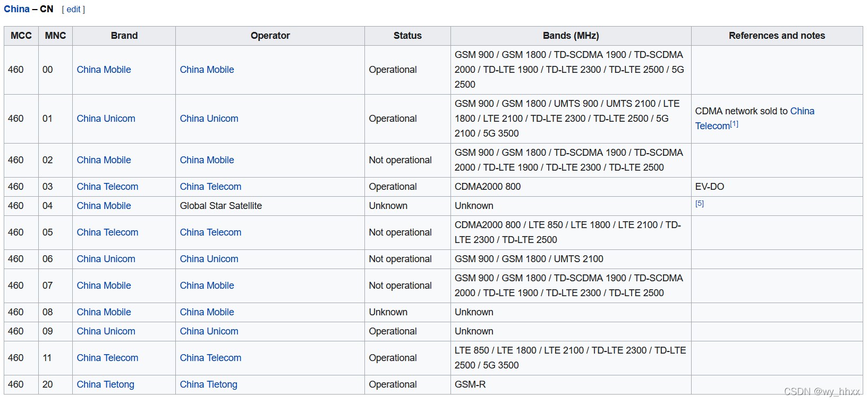Open China Mobile brand link in MNC 08 row
The image size is (868, 402).
pyautogui.click(x=104, y=312)
